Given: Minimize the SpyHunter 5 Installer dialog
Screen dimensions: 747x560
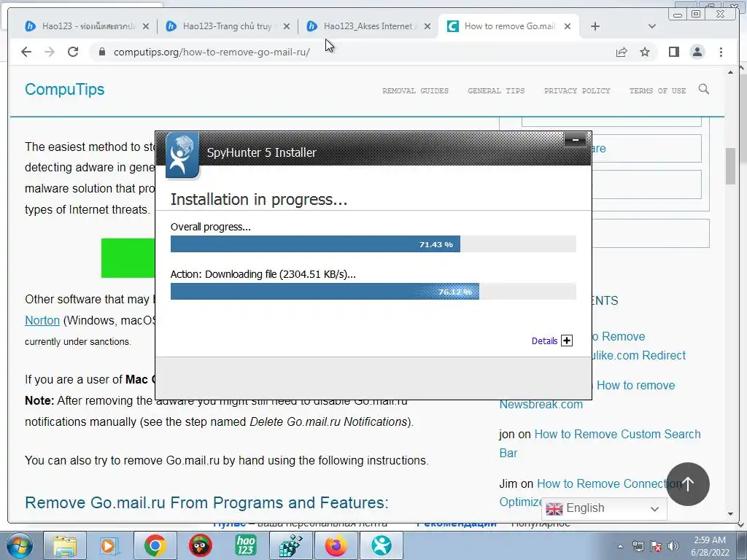Looking at the screenshot, I should click(x=576, y=140).
